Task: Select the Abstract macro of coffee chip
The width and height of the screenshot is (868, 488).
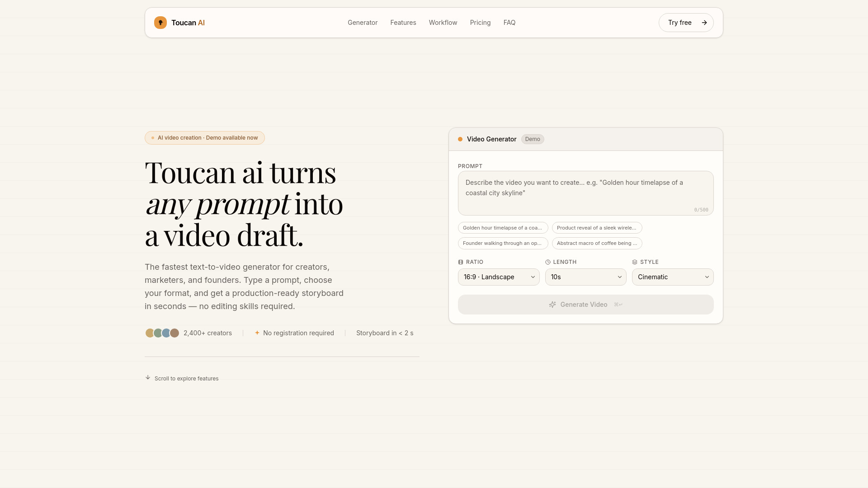Action: point(597,243)
